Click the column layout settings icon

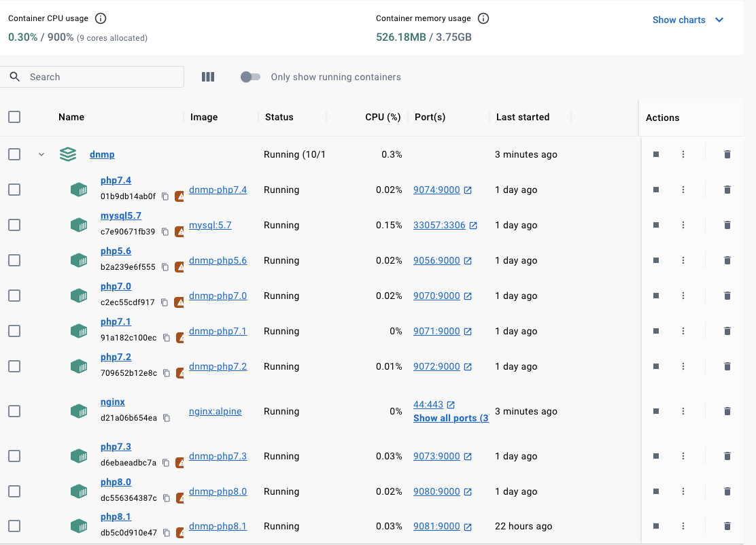click(208, 77)
